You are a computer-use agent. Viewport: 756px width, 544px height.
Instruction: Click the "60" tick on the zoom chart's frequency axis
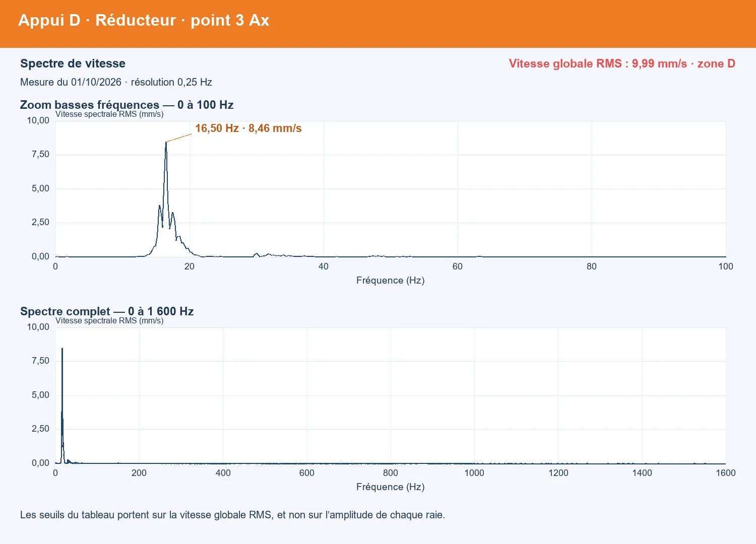(x=458, y=266)
